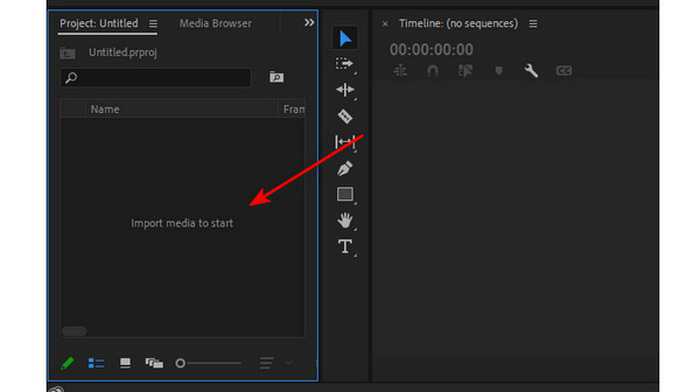Viewport: 700px width, 392px height.
Task: Click the Untitled.prproj bin folder icon
Action: point(67,53)
